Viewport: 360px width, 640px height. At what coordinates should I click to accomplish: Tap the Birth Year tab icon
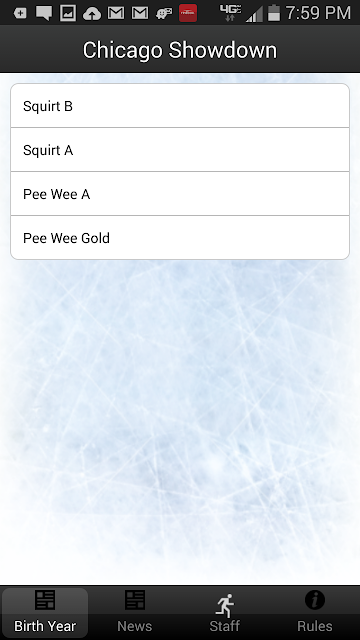45,600
